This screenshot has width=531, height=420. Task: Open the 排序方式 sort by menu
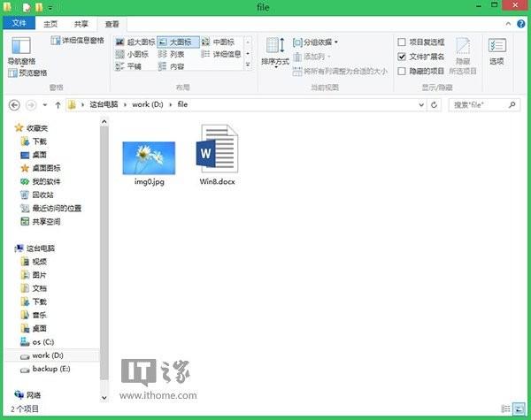coord(275,53)
